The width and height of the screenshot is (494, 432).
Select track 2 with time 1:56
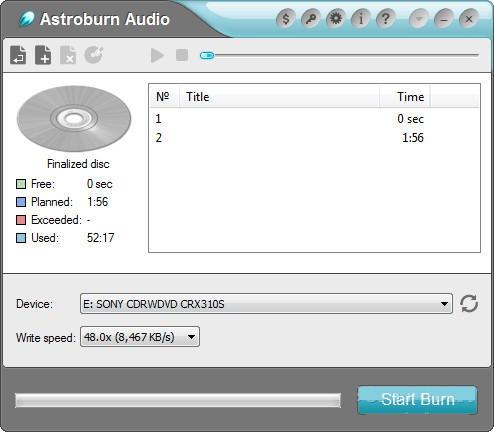click(x=314, y=138)
